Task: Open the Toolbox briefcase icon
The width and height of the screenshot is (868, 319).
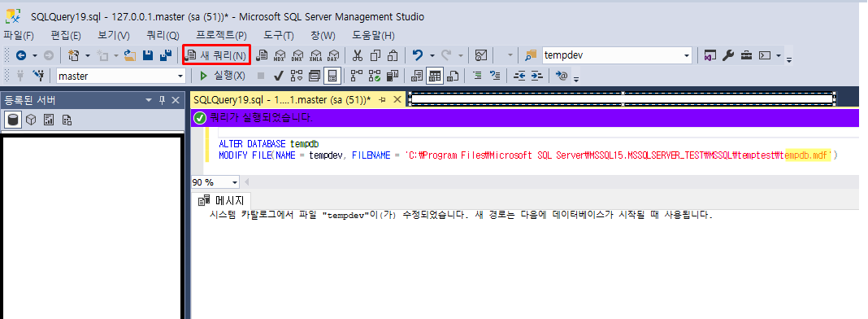Action: click(746, 55)
